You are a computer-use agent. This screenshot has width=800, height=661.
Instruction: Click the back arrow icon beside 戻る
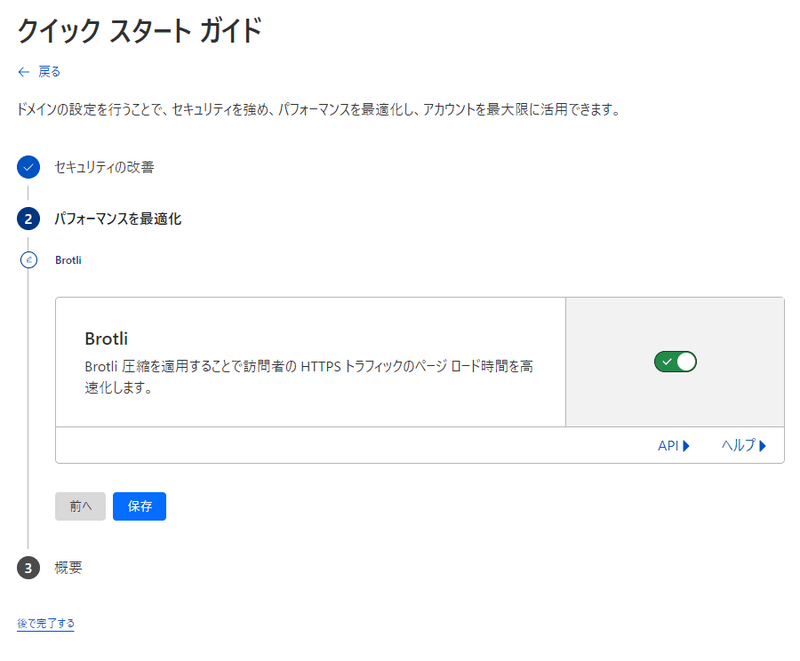(x=21, y=71)
